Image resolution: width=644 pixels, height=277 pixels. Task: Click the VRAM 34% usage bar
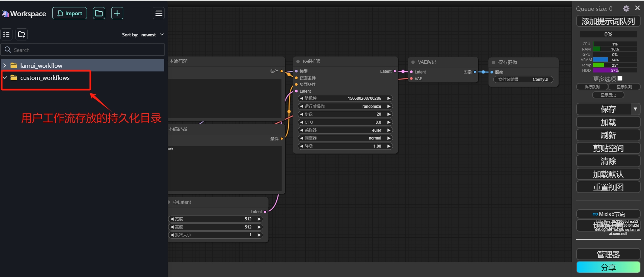point(615,60)
